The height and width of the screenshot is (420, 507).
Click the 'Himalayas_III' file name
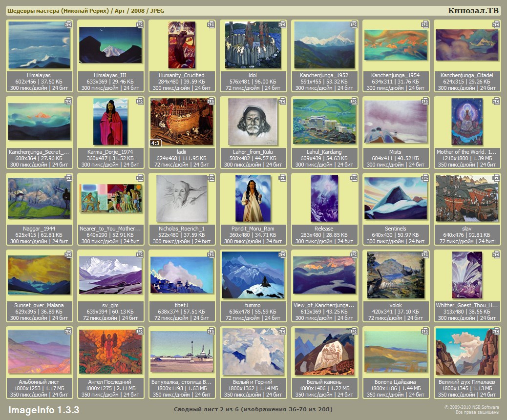110,75
